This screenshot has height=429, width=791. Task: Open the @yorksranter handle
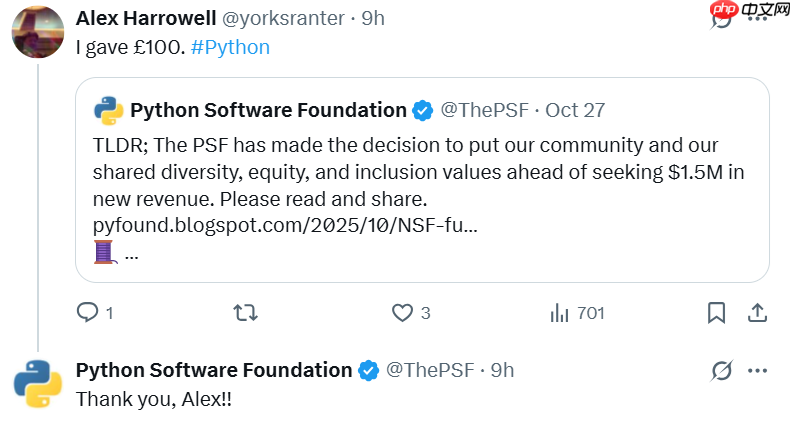point(290,19)
